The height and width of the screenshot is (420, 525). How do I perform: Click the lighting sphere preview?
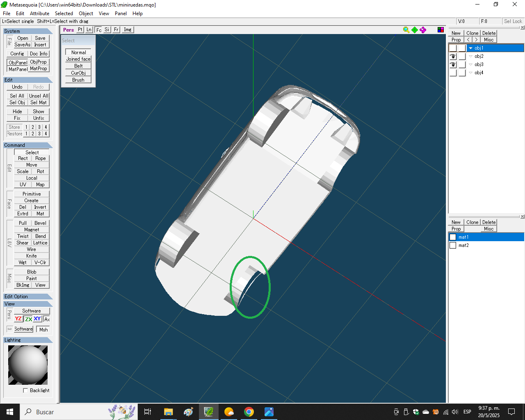(x=28, y=365)
